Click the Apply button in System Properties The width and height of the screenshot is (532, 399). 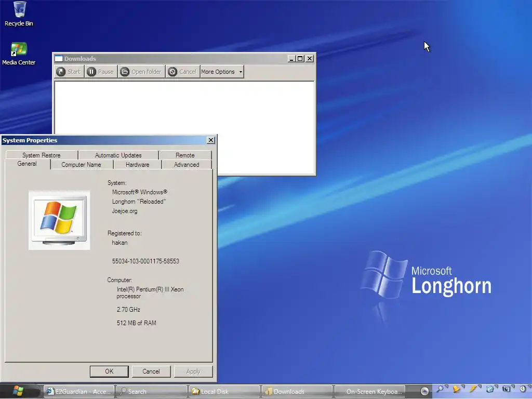(193, 371)
